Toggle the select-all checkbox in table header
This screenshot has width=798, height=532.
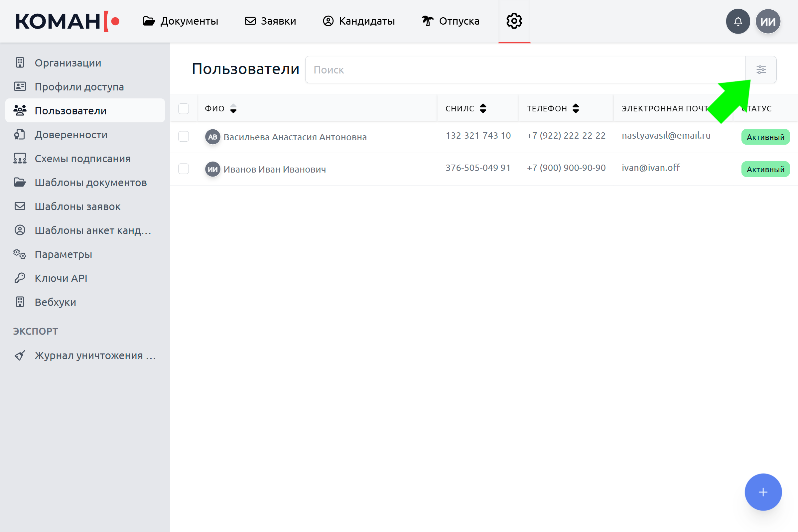[184, 109]
